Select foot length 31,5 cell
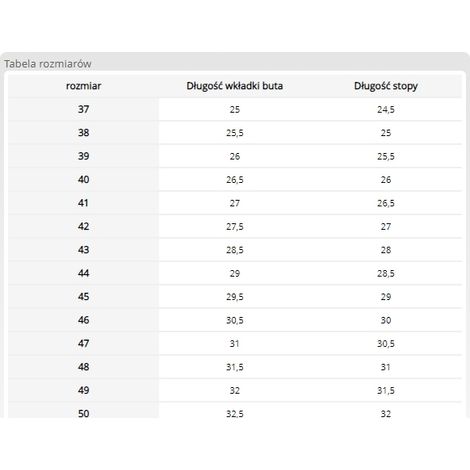The height and width of the screenshot is (470, 470). 386,390
